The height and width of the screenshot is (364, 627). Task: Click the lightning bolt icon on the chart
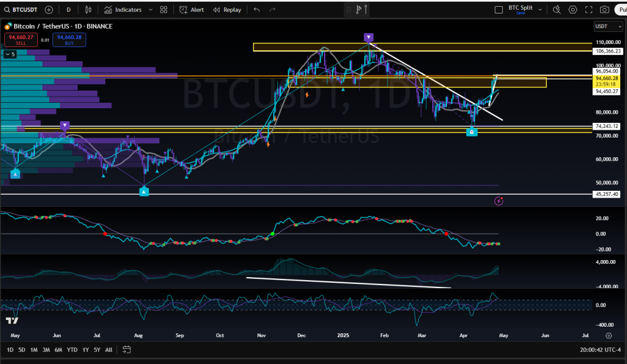coord(498,201)
